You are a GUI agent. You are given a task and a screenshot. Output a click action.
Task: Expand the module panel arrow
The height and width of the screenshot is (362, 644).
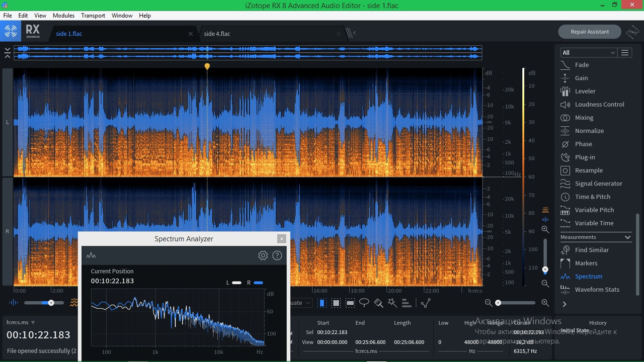click(565, 304)
